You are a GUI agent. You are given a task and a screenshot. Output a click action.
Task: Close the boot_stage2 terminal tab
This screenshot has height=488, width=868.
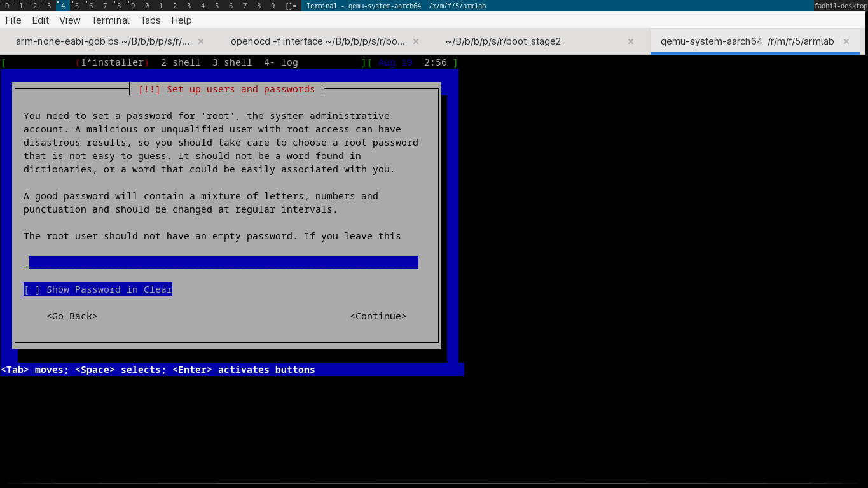[x=631, y=41]
